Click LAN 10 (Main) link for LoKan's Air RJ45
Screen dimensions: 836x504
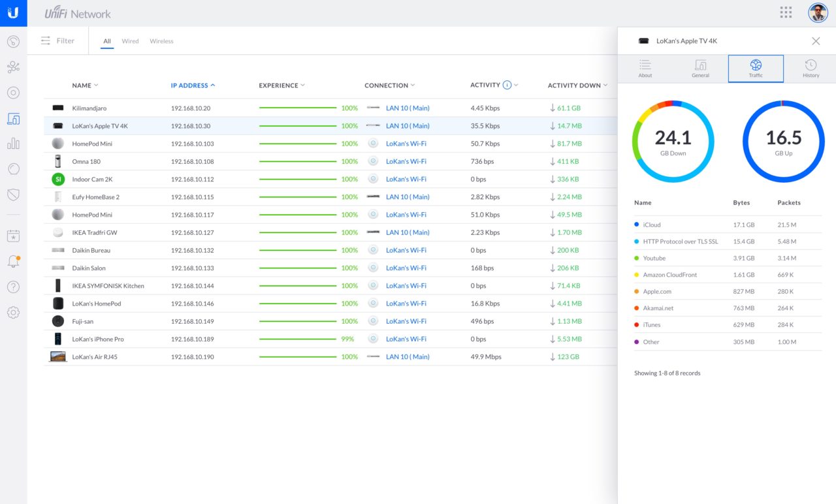(408, 357)
